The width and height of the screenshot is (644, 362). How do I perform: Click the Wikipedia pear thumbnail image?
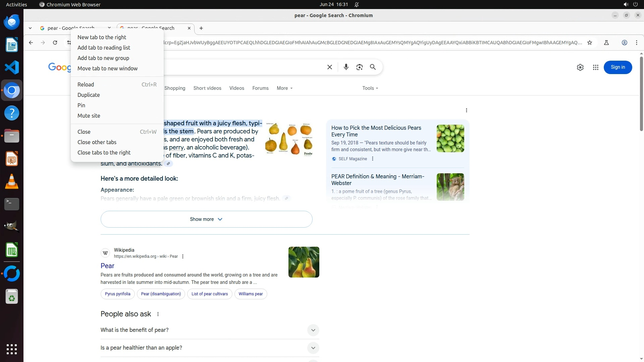click(x=304, y=262)
